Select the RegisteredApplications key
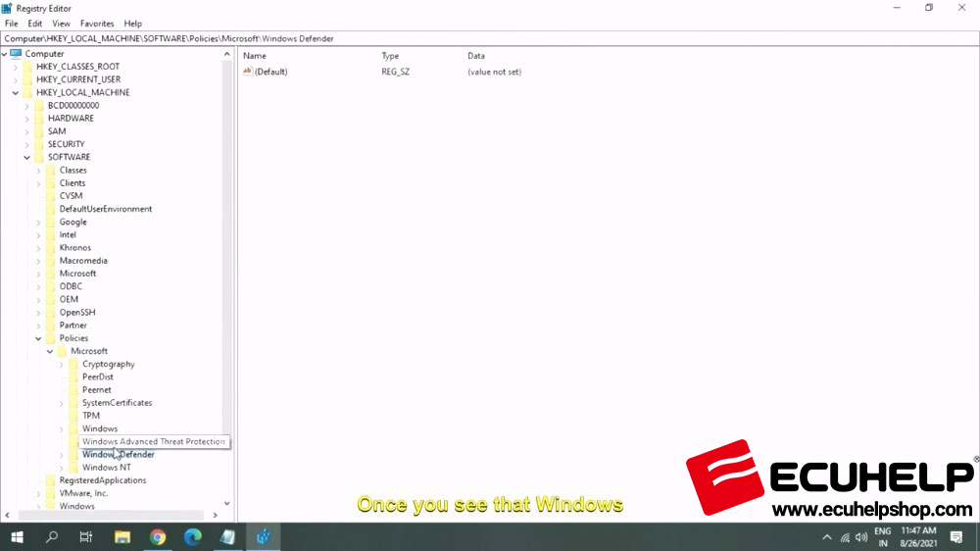Screen dimensions: 980x551 click(x=103, y=480)
